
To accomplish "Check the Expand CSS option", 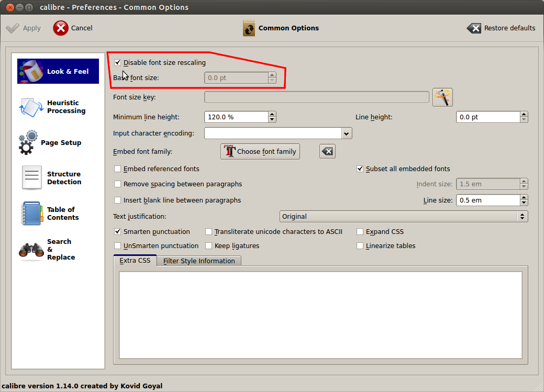I will tap(360, 232).
